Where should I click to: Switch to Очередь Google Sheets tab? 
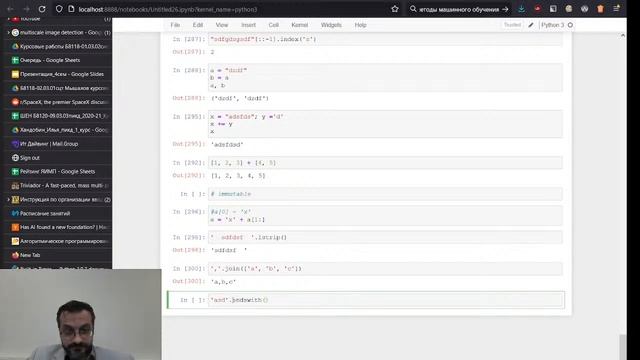click(x=60, y=60)
